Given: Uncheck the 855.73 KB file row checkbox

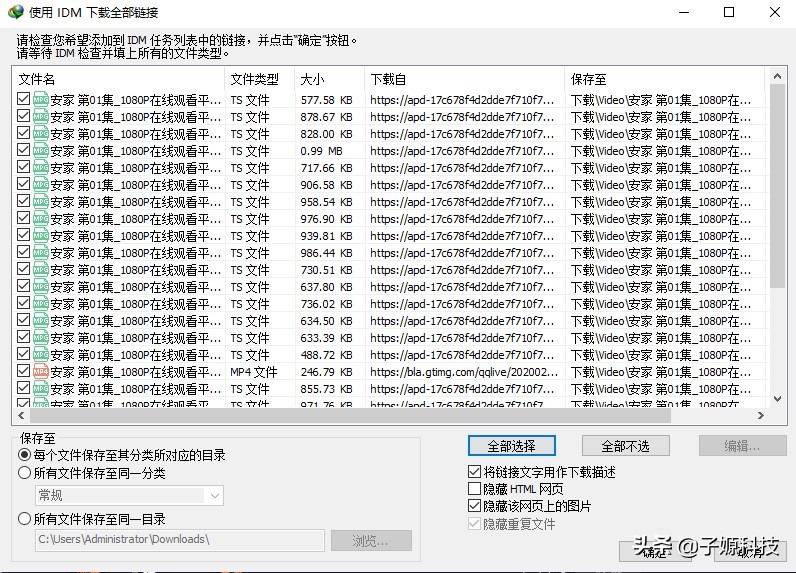Looking at the screenshot, I should pyautogui.click(x=23, y=388).
